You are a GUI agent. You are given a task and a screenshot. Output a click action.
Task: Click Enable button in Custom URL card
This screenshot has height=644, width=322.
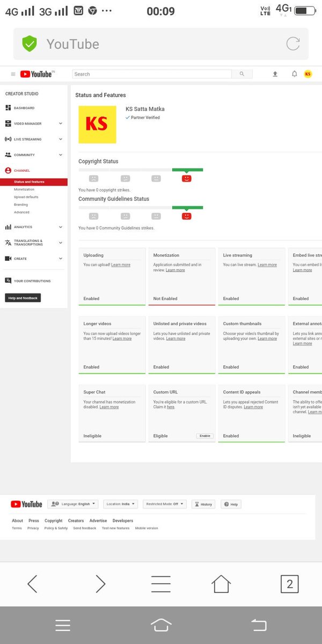point(205,436)
